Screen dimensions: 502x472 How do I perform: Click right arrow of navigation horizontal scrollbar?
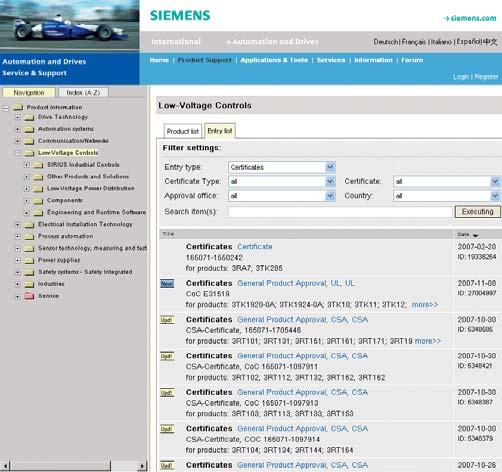[x=142, y=466]
